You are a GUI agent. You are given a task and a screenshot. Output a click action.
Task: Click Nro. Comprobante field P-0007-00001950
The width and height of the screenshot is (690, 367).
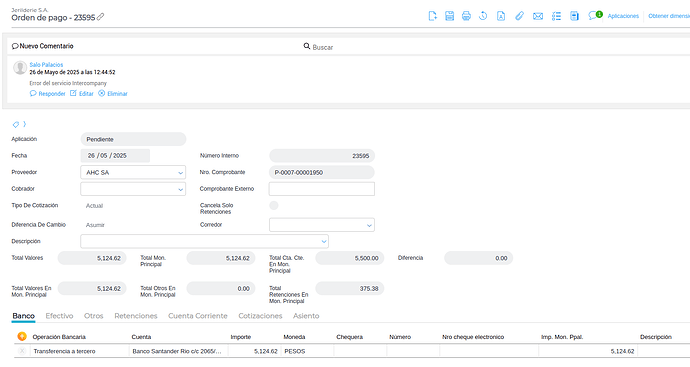click(x=322, y=172)
